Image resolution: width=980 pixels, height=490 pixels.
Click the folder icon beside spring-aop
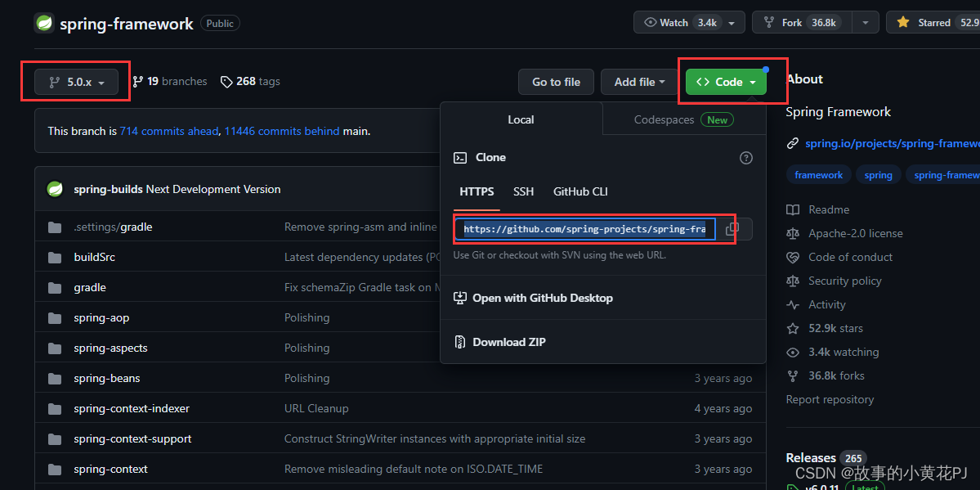pos(55,318)
